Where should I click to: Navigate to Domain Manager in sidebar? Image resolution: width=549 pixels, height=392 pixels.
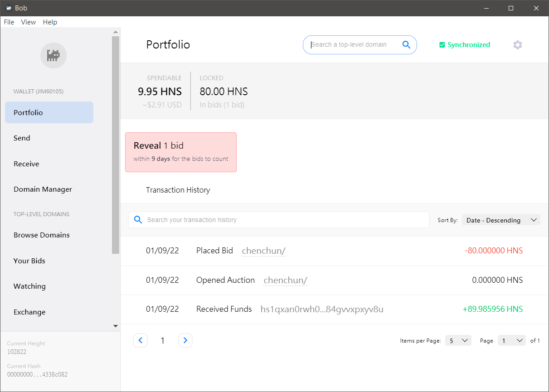click(43, 189)
